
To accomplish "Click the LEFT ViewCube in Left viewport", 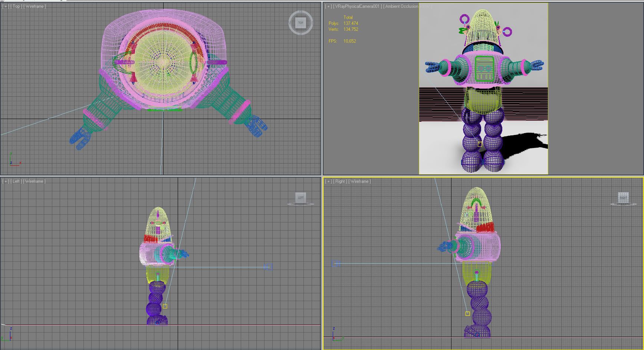I will (x=300, y=198).
